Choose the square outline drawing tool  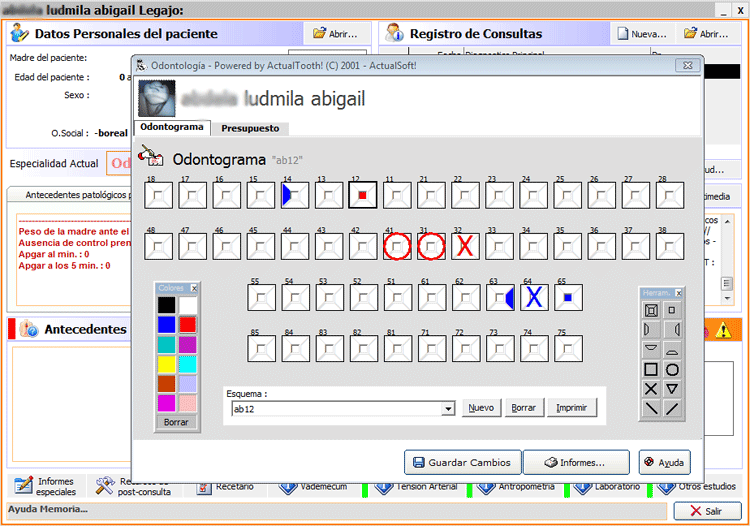point(651,369)
